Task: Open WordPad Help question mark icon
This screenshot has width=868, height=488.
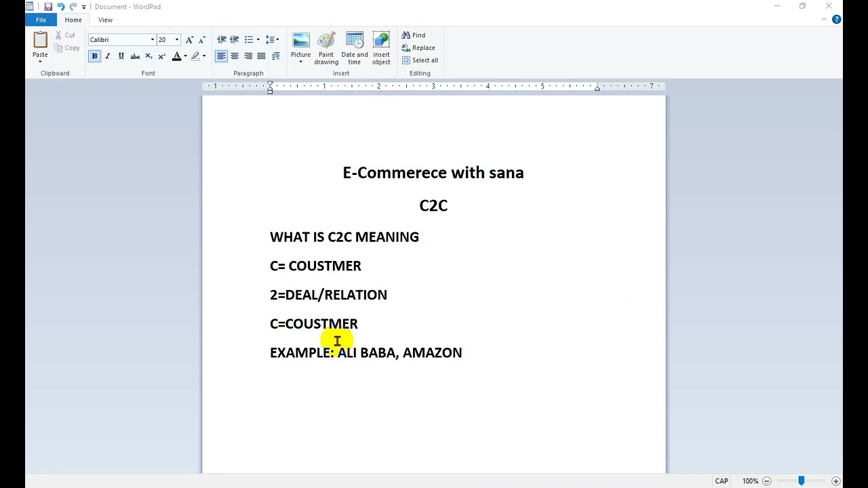Action: [836, 20]
